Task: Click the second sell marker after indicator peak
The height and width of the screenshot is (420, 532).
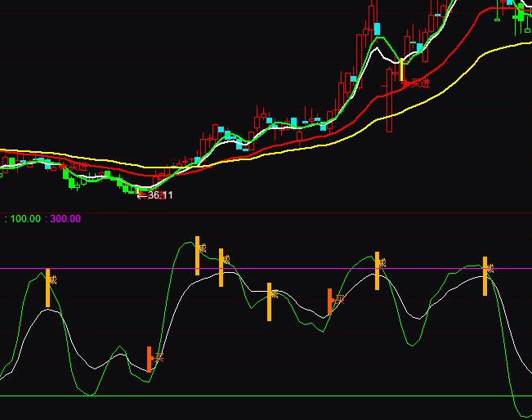Action: click(221, 267)
